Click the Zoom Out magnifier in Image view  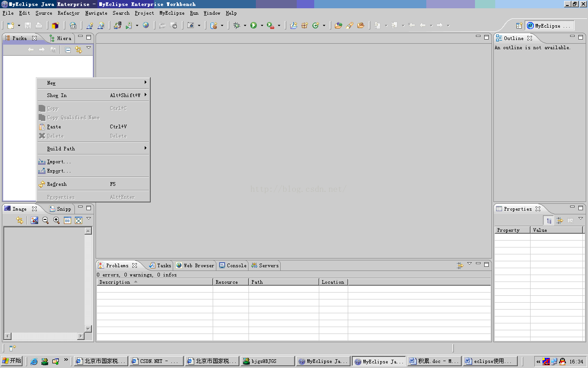coord(45,220)
